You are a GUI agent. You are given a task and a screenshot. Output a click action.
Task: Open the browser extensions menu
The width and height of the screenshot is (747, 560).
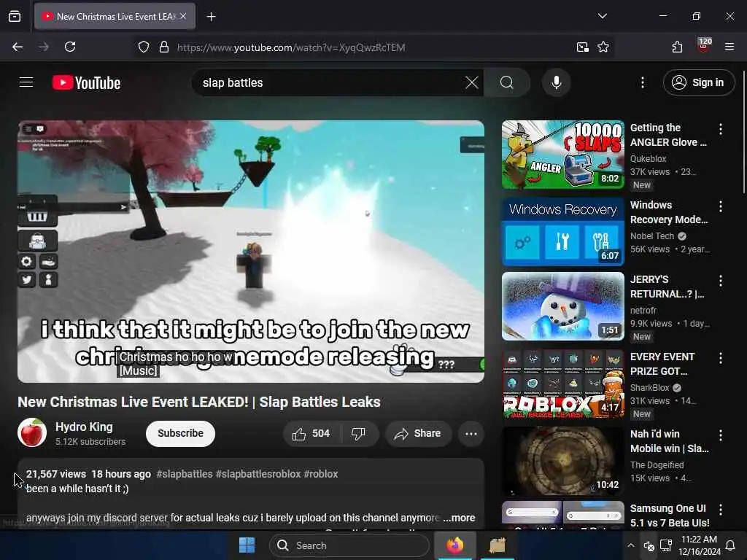[677, 47]
